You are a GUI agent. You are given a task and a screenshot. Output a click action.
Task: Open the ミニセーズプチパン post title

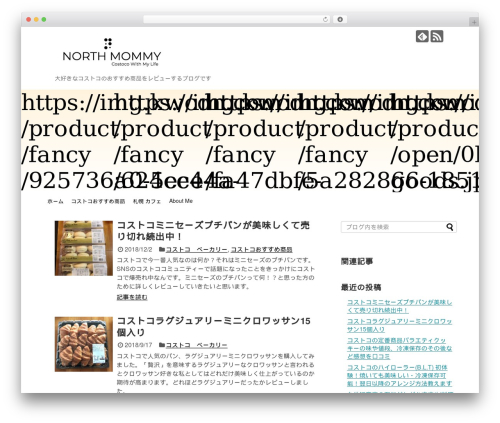tap(213, 231)
